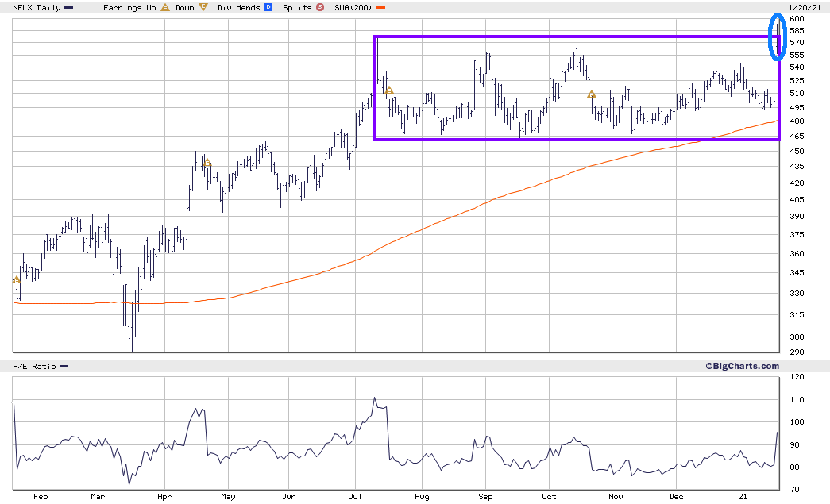The image size is (830, 504).
Task: Click the 390 price axis label
Action: [797, 217]
